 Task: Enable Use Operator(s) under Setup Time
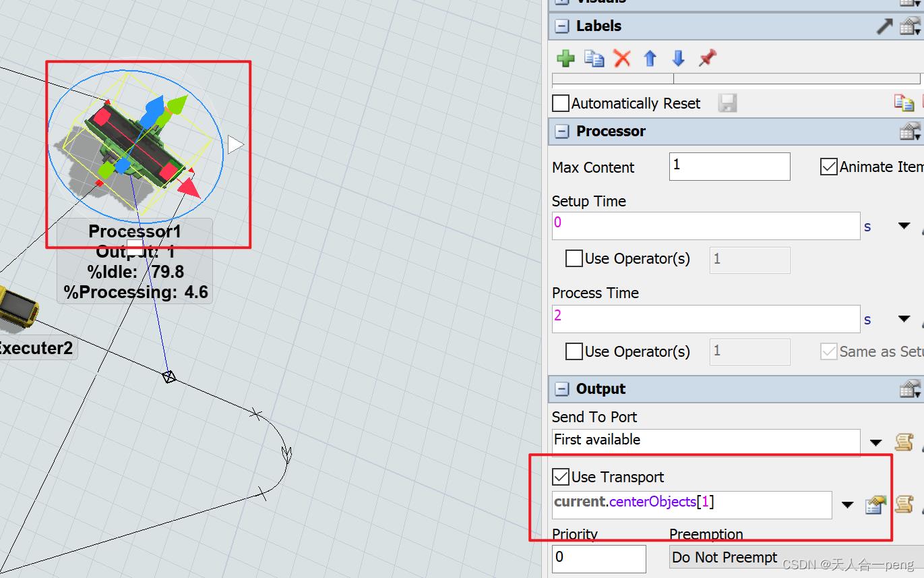(x=574, y=258)
